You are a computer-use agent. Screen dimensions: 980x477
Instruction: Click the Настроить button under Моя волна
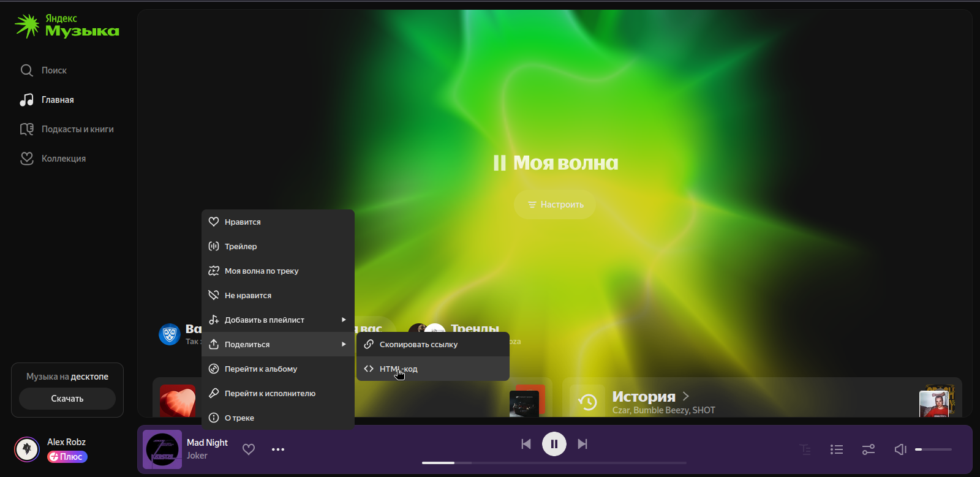click(555, 205)
